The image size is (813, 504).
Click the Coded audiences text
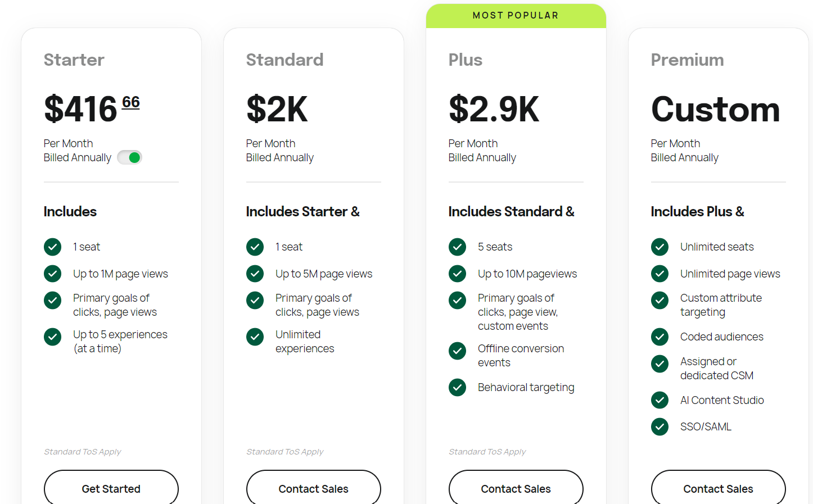click(x=722, y=337)
